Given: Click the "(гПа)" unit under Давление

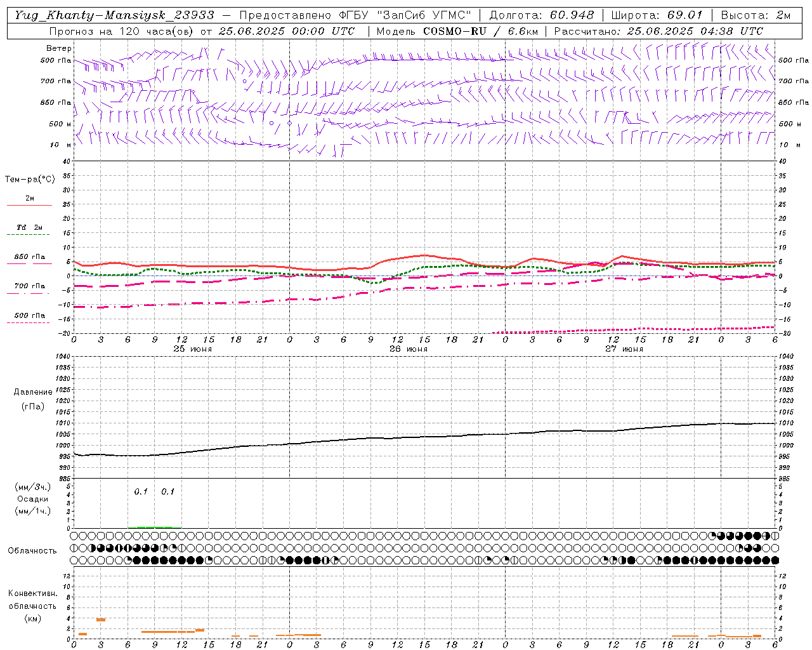Looking at the screenshot, I should (x=33, y=406).
